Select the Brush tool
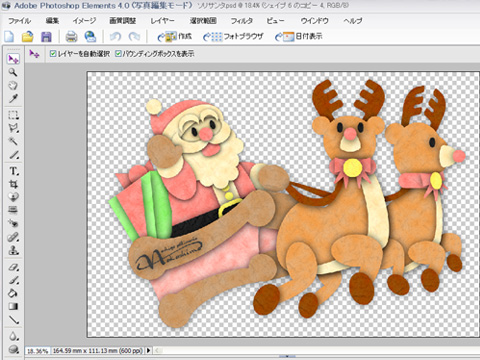This screenshot has width=480, height=360. (x=13, y=281)
